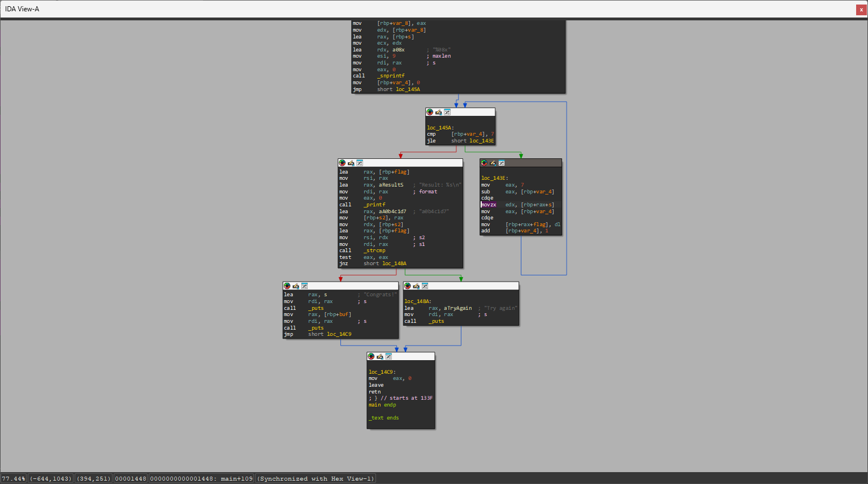This screenshot has height=484, width=868.
Task: Click the jmp short loc_145A target in top block
Action: point(408,89)
